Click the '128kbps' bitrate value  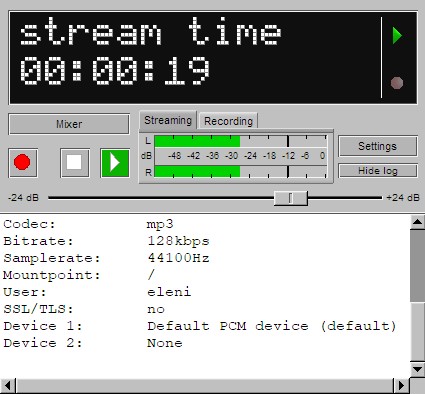(x=178, y=241)
